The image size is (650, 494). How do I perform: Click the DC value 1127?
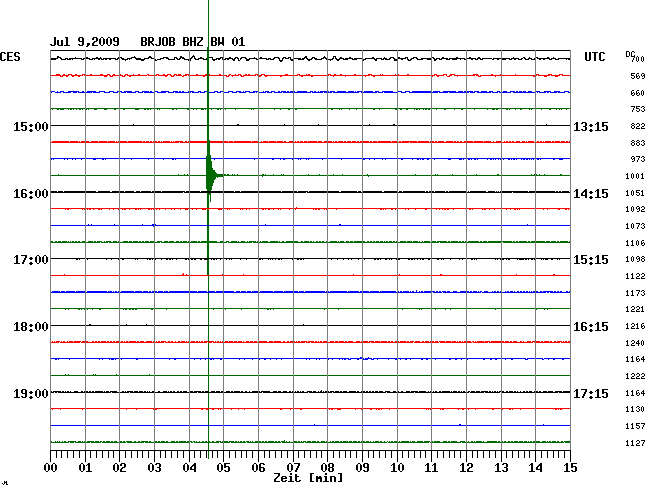click(x=635, y=443)
